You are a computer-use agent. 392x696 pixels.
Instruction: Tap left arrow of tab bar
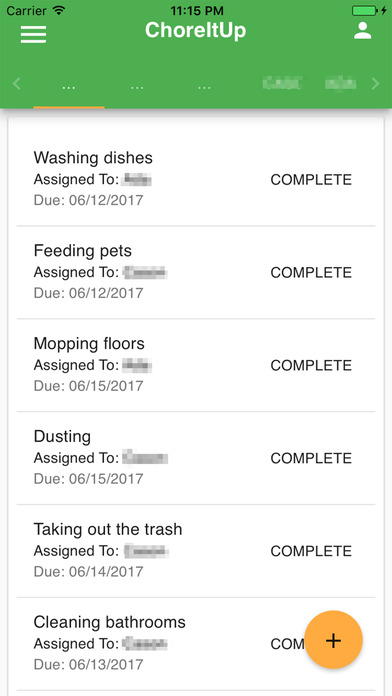[17, 83]
